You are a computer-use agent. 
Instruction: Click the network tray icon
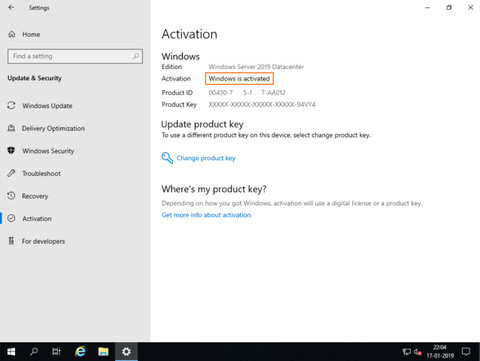pyautogui.click(x=407, y=352)
